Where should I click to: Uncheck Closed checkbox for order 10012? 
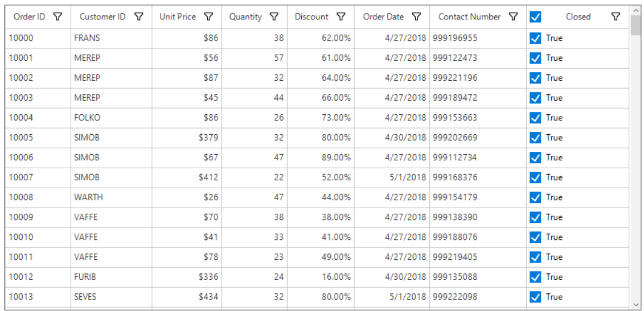coord(535,277)
